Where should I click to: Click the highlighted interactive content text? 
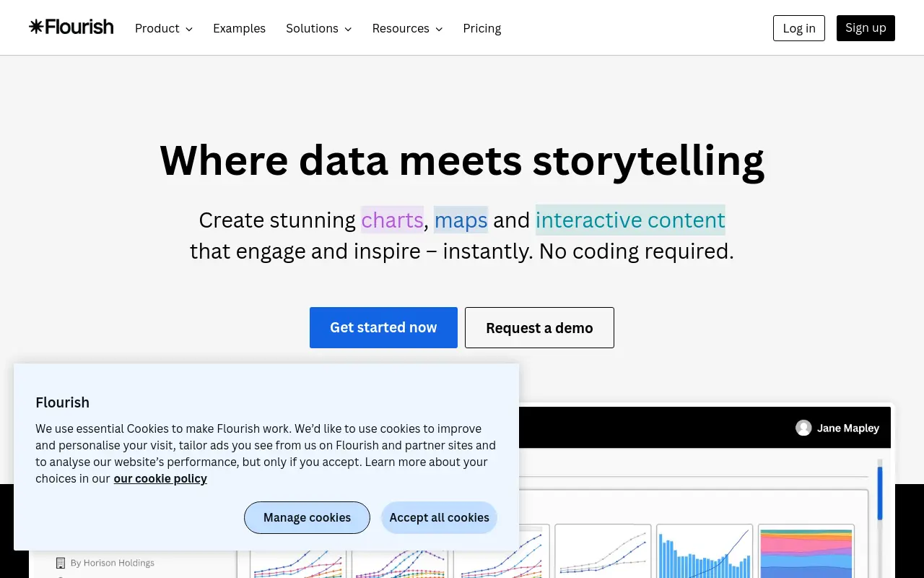pos(630,220)
